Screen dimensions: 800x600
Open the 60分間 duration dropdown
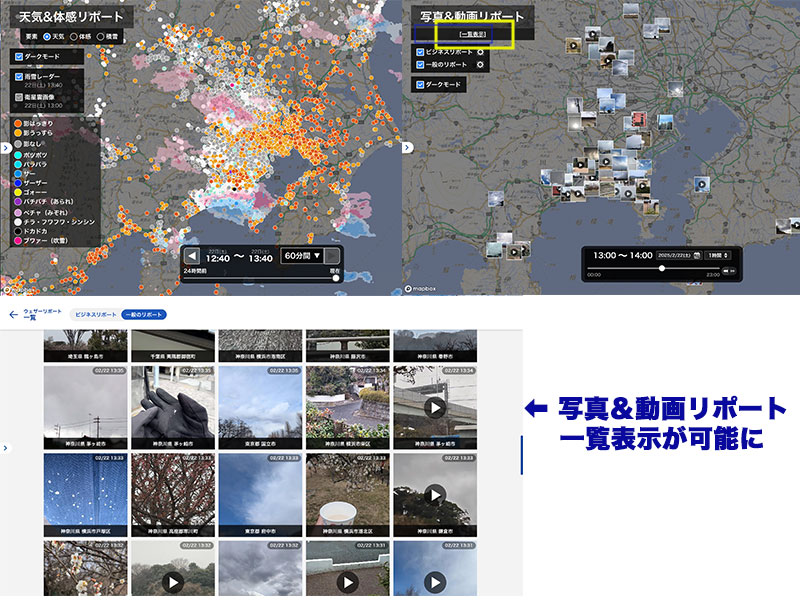(301, 255)
